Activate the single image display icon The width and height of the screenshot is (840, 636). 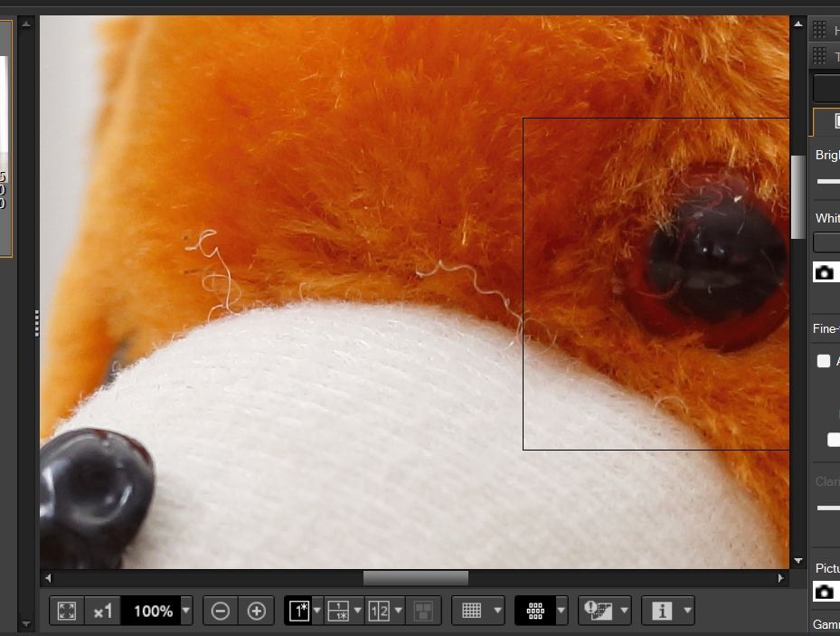tap(298, 611)
